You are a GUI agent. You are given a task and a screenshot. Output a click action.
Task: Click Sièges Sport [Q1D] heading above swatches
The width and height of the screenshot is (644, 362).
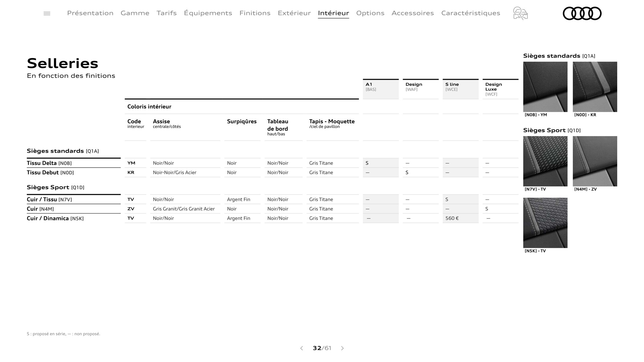pyautogui.click(x=552, y=130)
